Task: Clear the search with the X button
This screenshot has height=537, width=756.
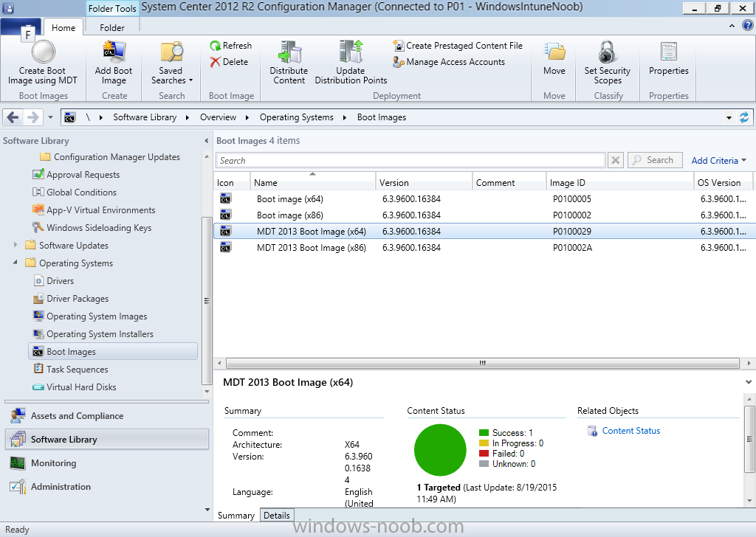Action: click(616, 160)
